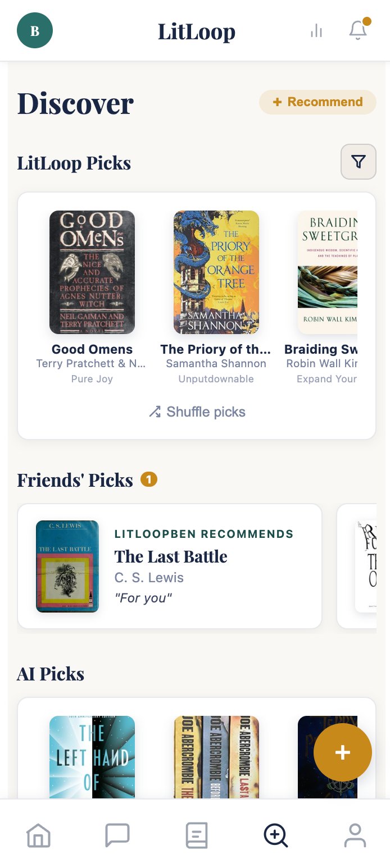Image resolution: width=390 pixels, height=868 pixels.
Task: Open the LitLoop Picks filter
Action: tap(358, 162)
